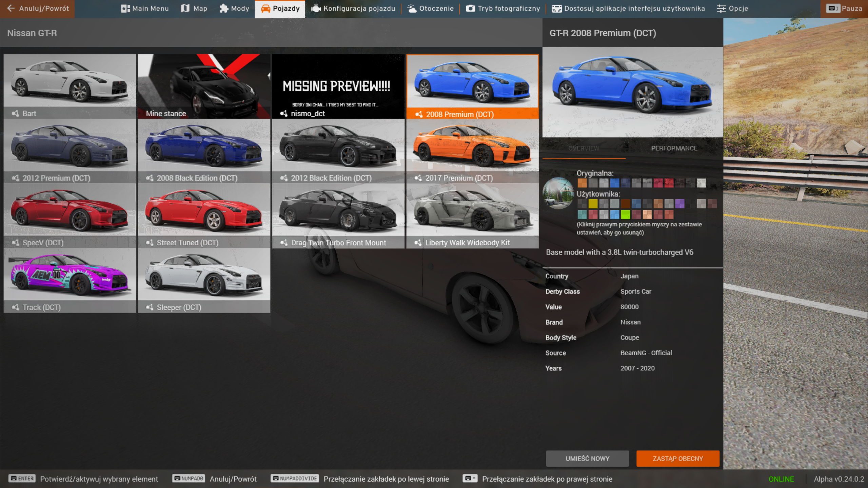868x488 pixels.
Task: Open the Otoczenie tab
Action: coord(430,9)
